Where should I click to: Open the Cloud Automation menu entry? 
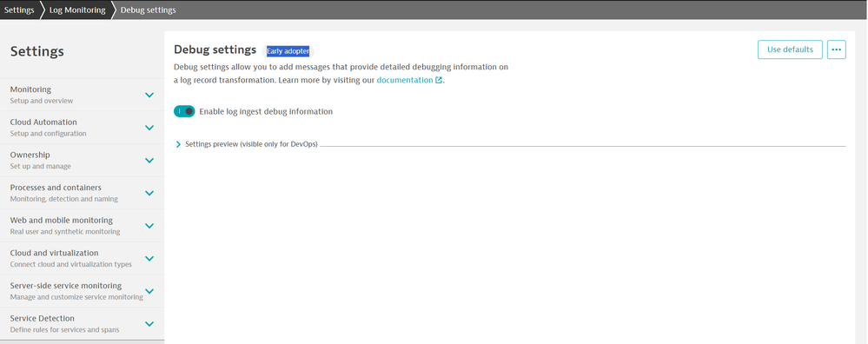82,127
